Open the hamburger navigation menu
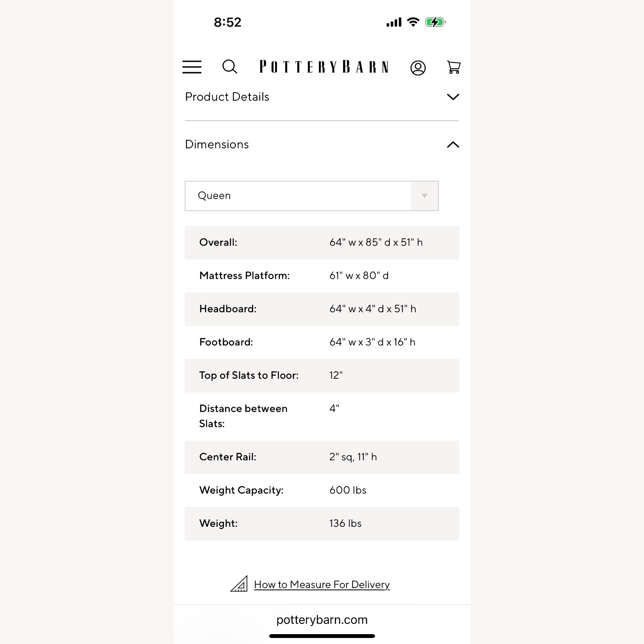This screenshot has height=644, width=644. pyautogui.click(x=192, y=67)
